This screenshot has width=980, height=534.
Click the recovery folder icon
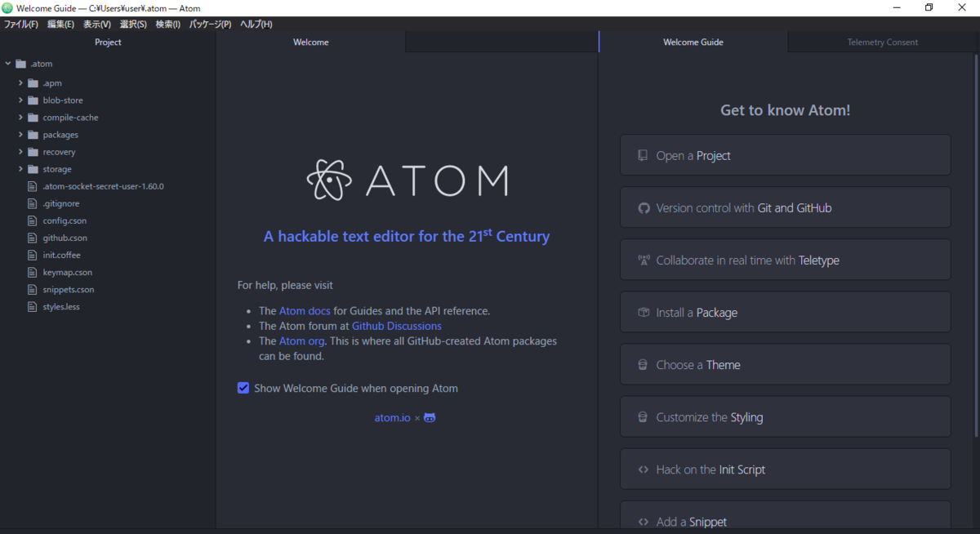point(33,152)
